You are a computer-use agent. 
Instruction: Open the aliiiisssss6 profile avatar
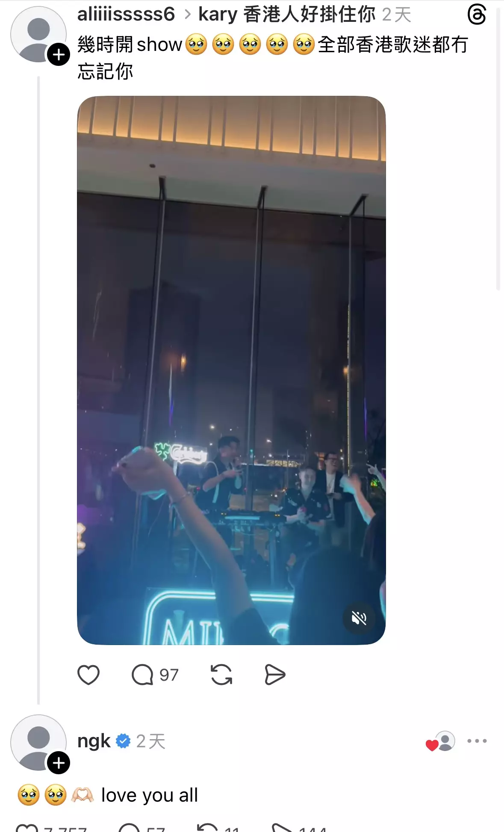(x=38, y=34)
